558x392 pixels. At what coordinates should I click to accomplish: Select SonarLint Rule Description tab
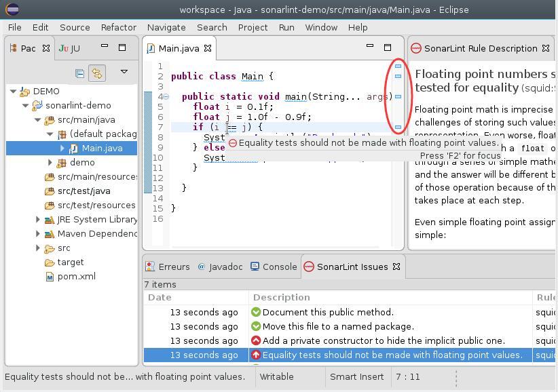point(481,48)
